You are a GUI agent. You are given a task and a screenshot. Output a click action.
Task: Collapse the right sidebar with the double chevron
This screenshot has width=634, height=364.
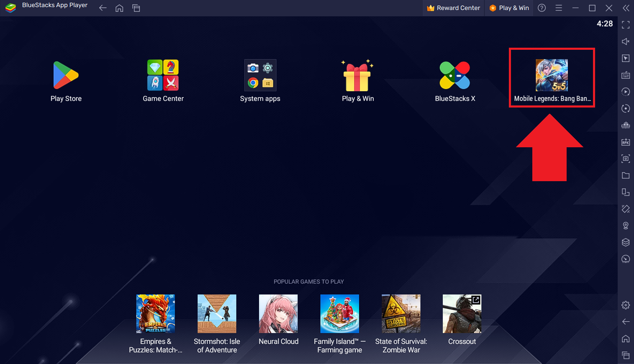(626, 8)
